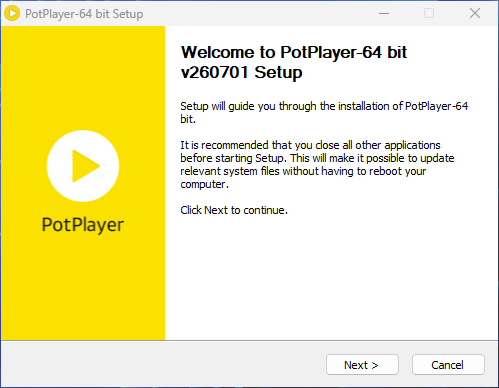Click the large white play logo circle
Image resolution: width=499 pixels, height=388 pixels.
(x=83, y=166)
